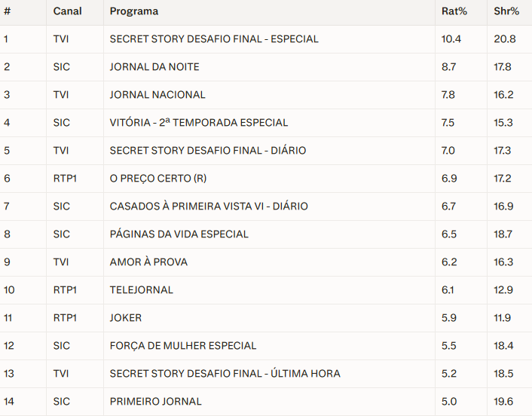
Task: Click the Rat% column header
Action: (x=453, y=11)
